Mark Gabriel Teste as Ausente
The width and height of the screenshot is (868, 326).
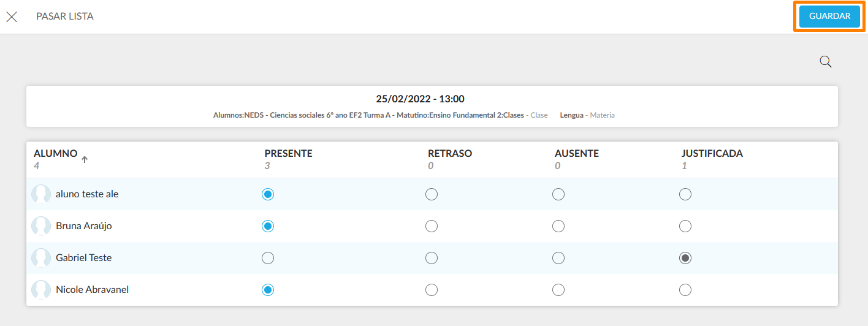click(558, 258)
